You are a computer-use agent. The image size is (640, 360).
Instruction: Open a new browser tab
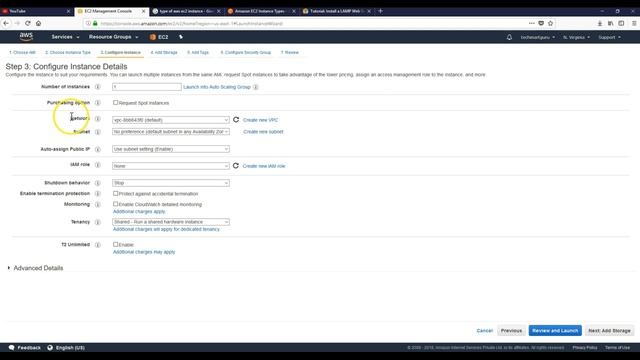point(380,11)
